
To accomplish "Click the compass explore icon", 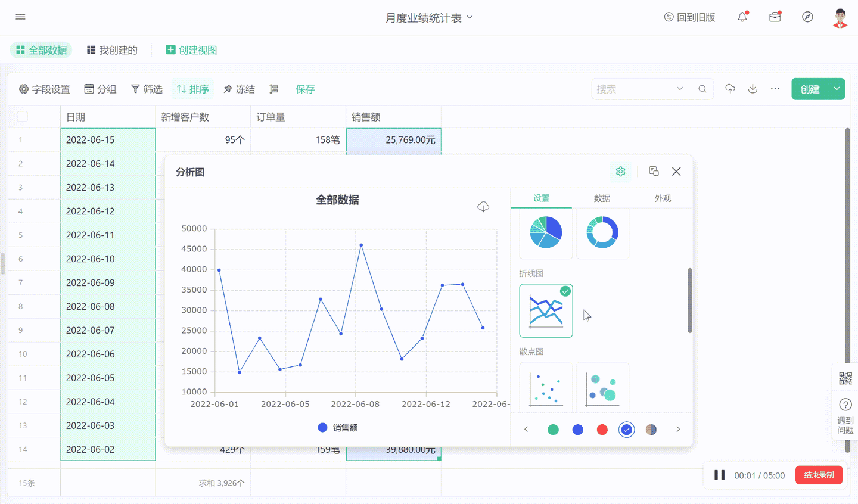I will (x=807, y=17).
